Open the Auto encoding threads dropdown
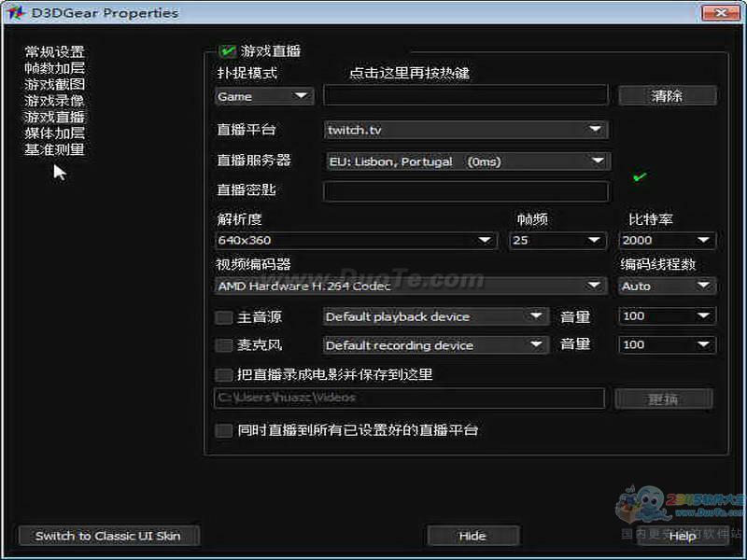Screen dimensions: 747x560 point(667,286)
